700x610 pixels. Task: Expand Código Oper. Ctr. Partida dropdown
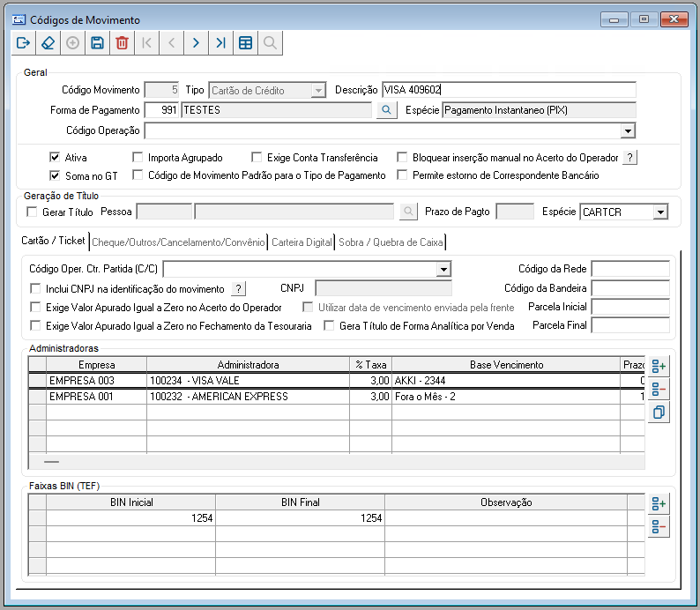click(x=443, y=269)
